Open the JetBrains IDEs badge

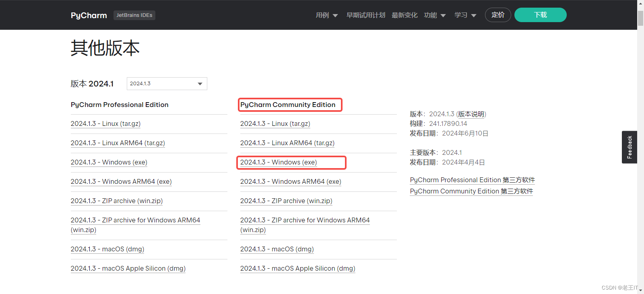(x=134, y=15)
